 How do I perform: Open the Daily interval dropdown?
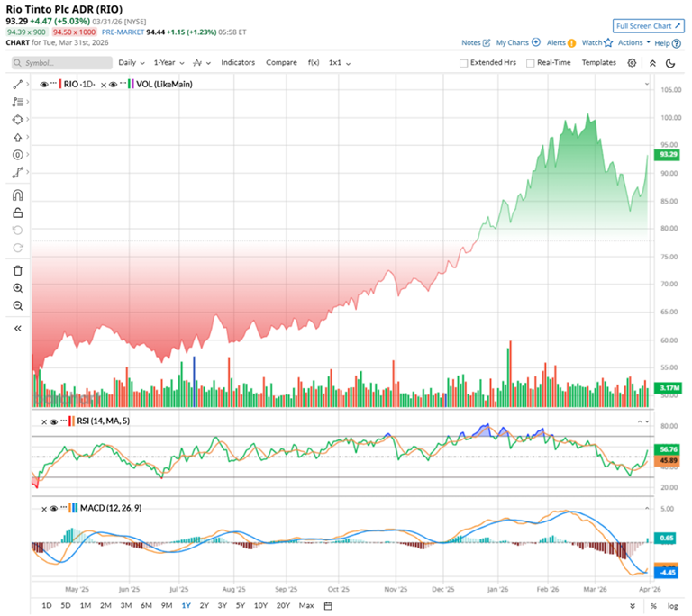point(132,63)
